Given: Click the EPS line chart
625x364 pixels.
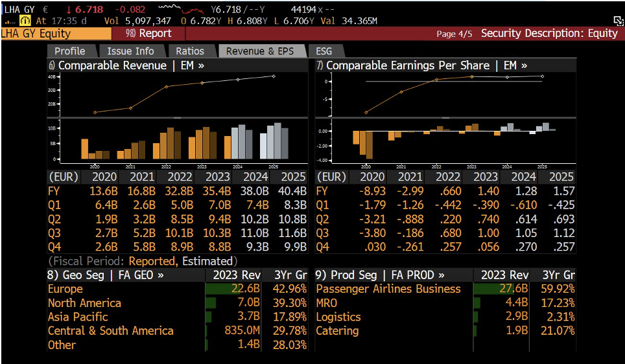Looking at the screenshot, I should (445, 95).
